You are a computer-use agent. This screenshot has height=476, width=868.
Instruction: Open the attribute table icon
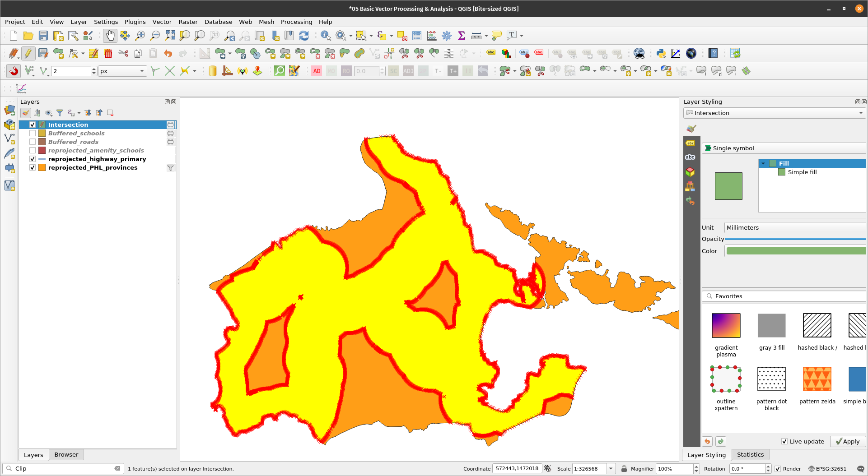[x=416, y=36]
